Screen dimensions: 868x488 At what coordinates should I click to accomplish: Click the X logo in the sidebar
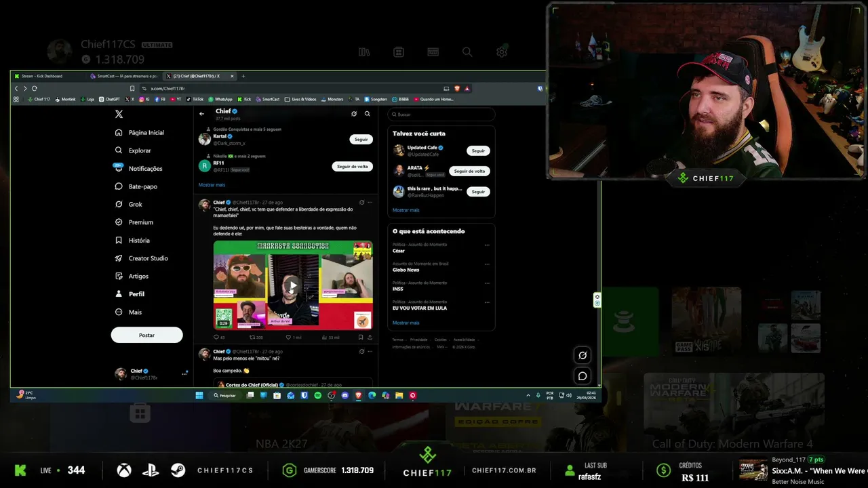coord(119,115)
